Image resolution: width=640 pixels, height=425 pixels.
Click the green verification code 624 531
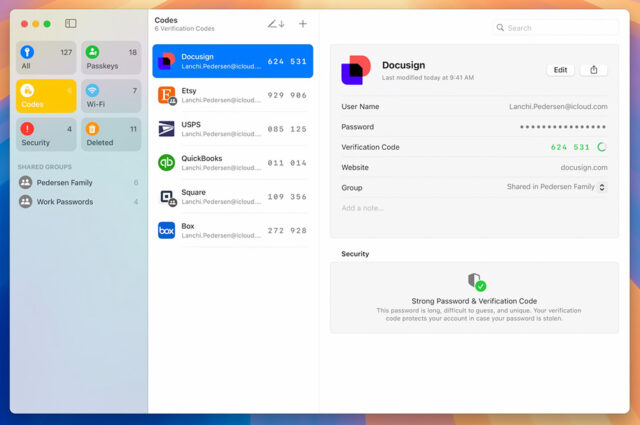point(570,147)
